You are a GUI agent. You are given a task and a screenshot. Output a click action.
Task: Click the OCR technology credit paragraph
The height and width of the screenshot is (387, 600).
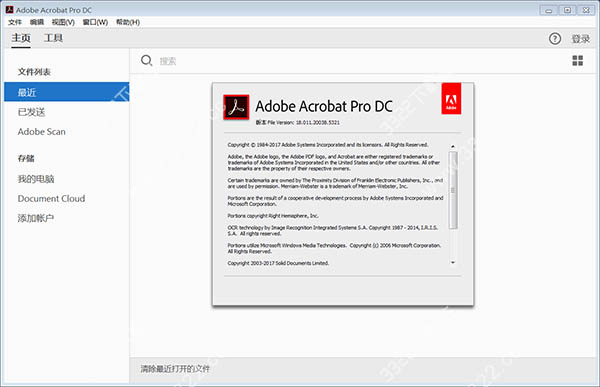333,230
